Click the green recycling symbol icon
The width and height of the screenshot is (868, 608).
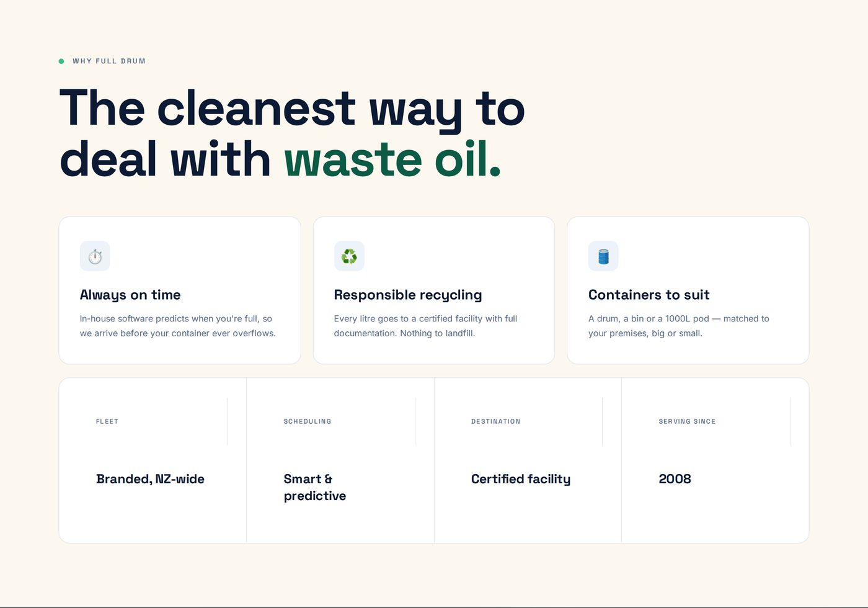coord(349,256)
